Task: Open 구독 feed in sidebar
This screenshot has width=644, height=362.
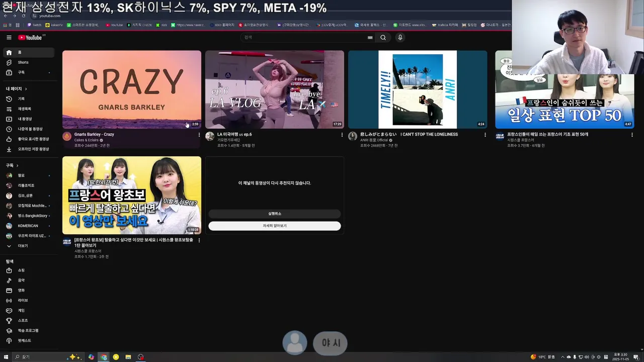Action: pyautogui.click(x=29, y=72)
